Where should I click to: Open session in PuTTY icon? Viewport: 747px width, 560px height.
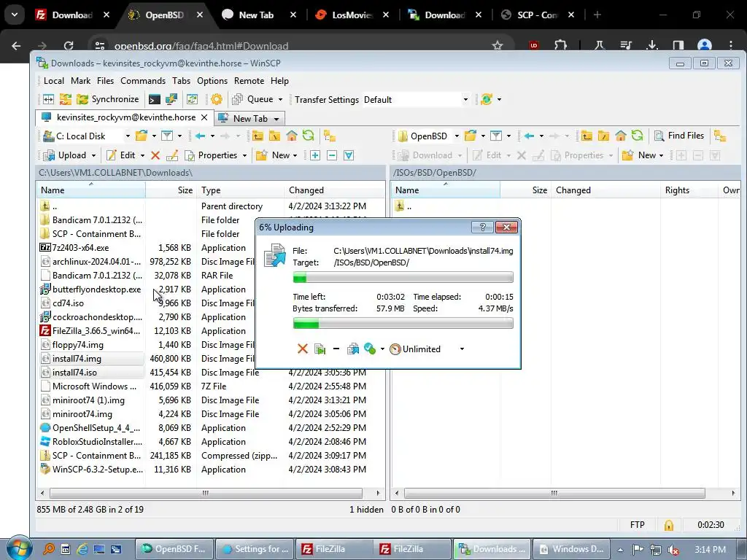click(x=171, y=99)
